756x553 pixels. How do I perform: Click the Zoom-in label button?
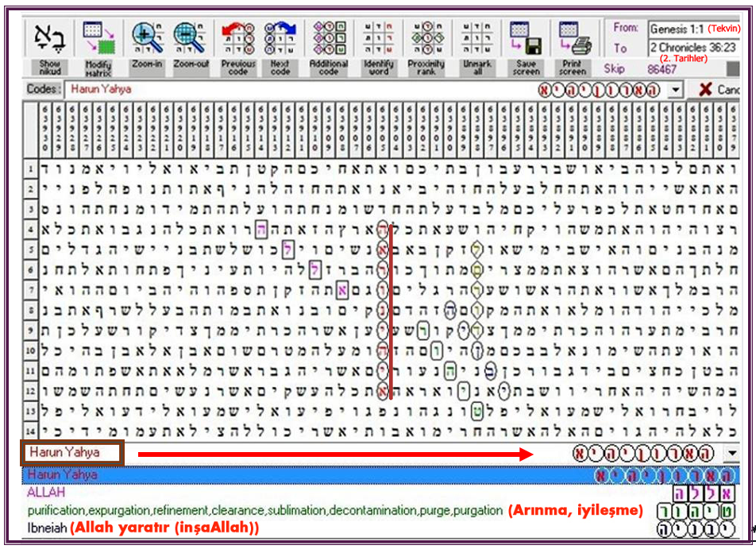tap(147, 68)
